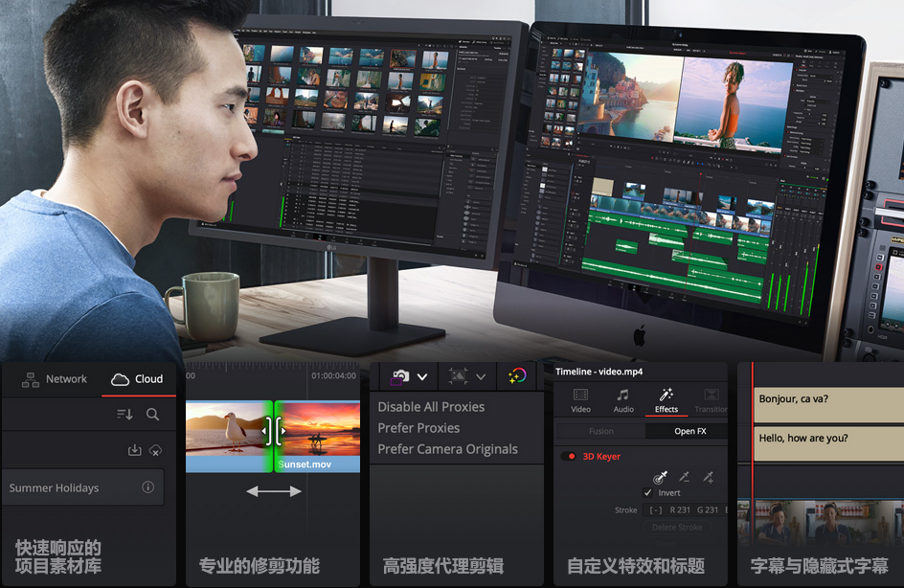Open the render cache dropdown

(480, 377)
